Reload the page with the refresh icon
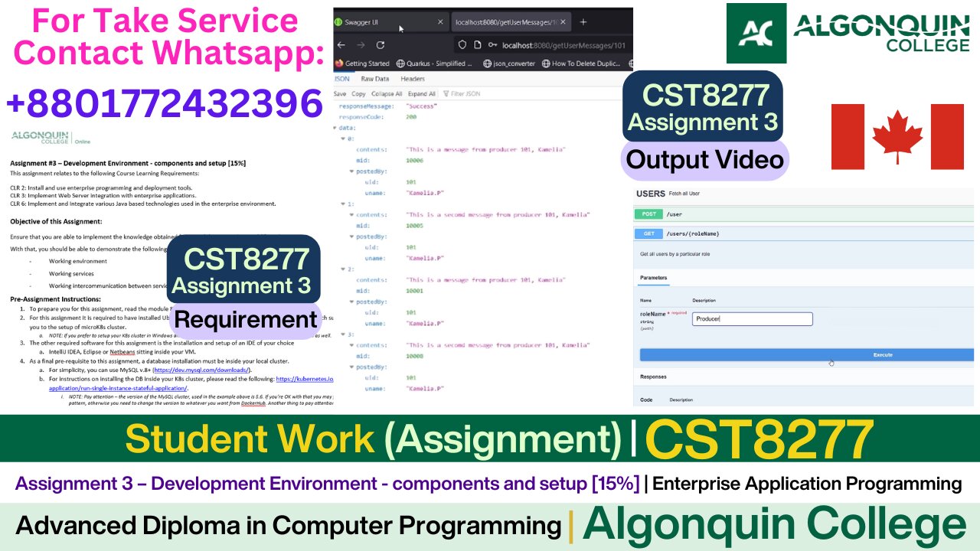980x551 pixels. point(381,45)
